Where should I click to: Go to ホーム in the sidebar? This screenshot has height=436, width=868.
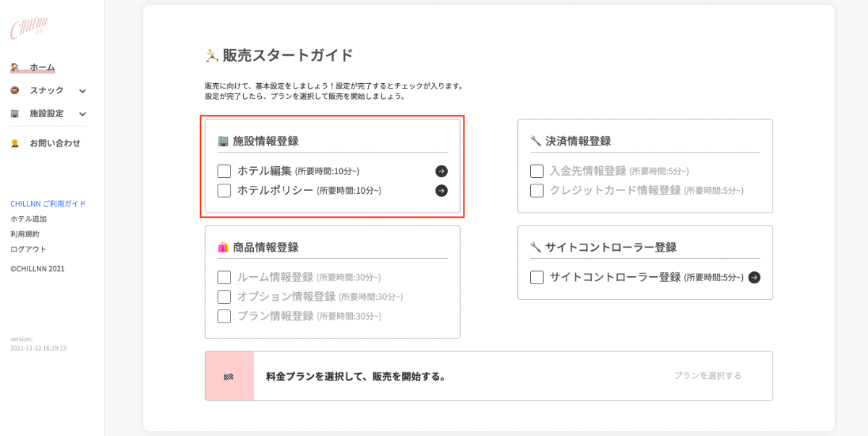coord(42,67)
